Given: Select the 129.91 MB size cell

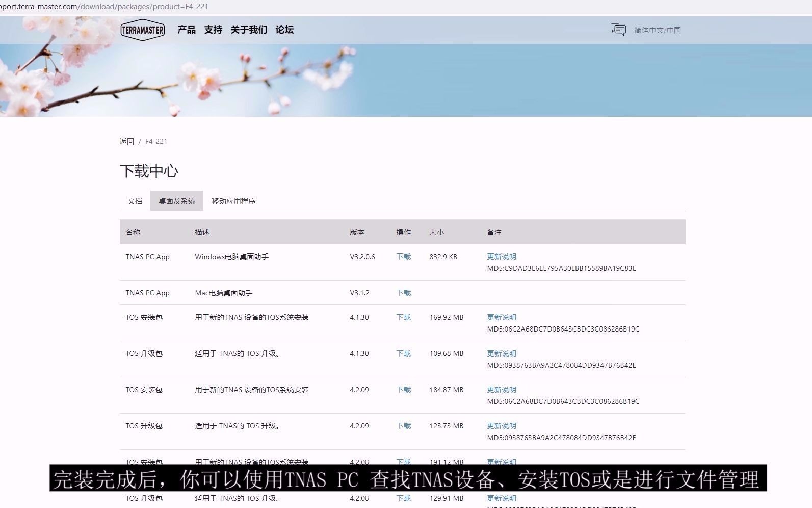Looking at the screenshot, I should point(447,498).
